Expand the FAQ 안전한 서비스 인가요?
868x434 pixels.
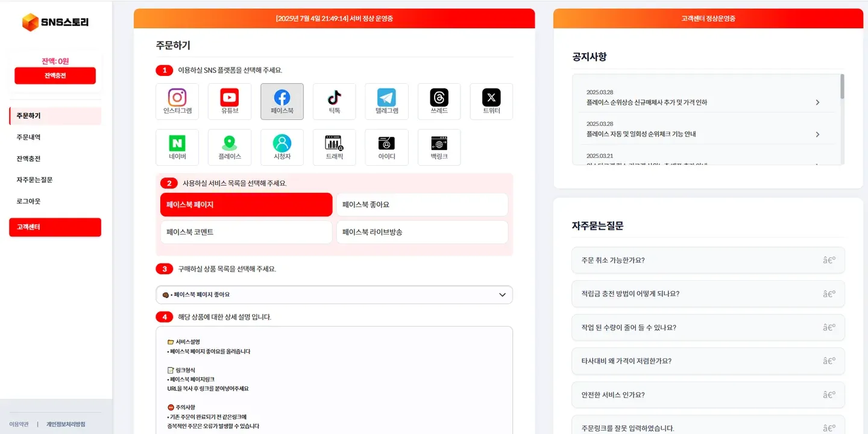(x=708, y=395)
